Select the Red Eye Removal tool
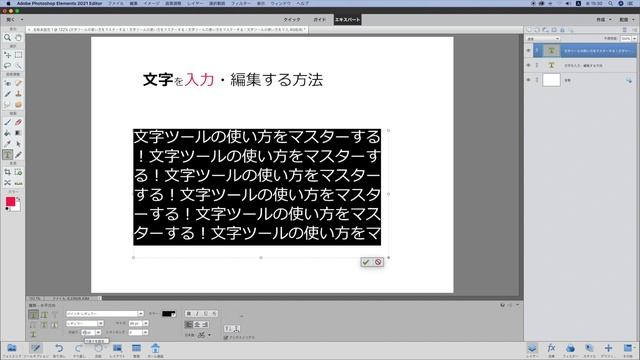This screenshot has height=360, width=640. pos(7,83)
